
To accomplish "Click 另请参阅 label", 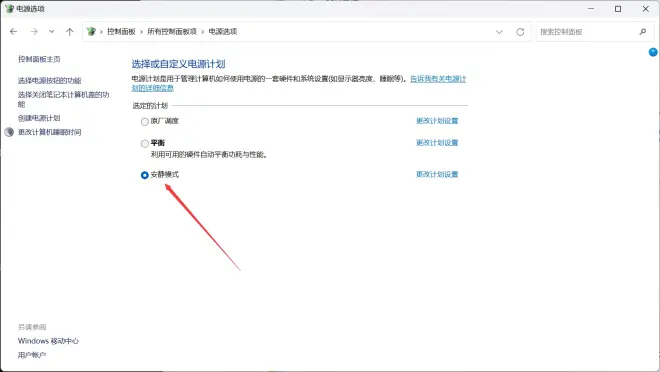I will click(x=32, y=327).
